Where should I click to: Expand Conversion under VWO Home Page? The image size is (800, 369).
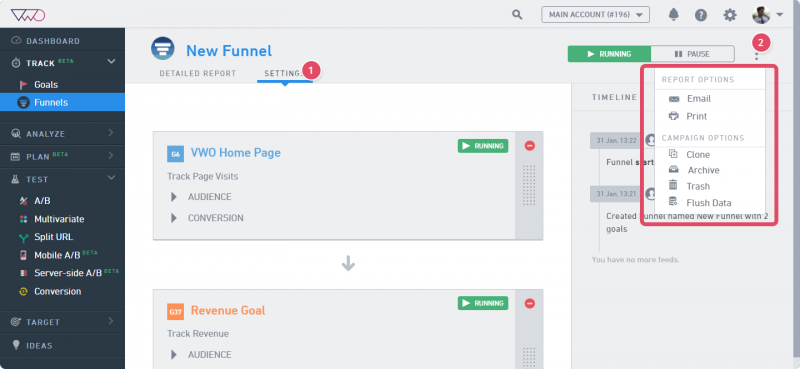pos(207,218)
